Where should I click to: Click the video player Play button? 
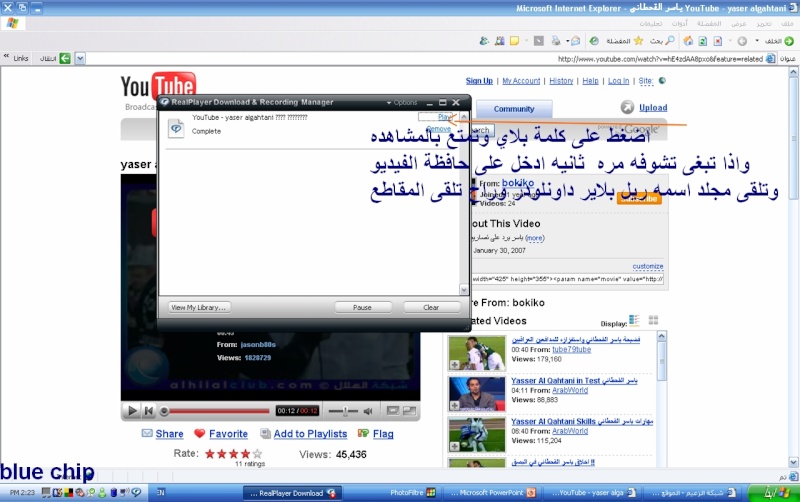(x=132, y=410)
